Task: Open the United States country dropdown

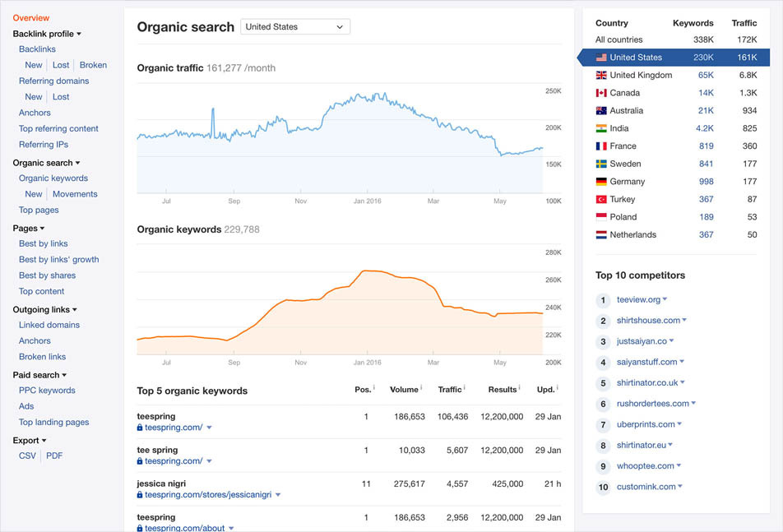Action: tap(294, 26)
